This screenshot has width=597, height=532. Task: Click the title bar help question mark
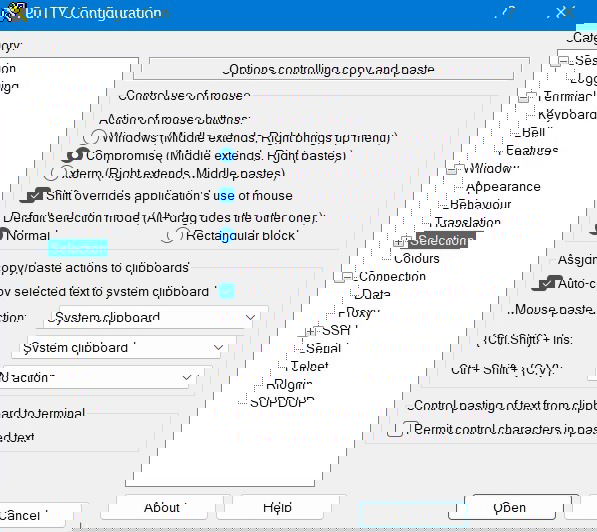click(x=509, y=13)
